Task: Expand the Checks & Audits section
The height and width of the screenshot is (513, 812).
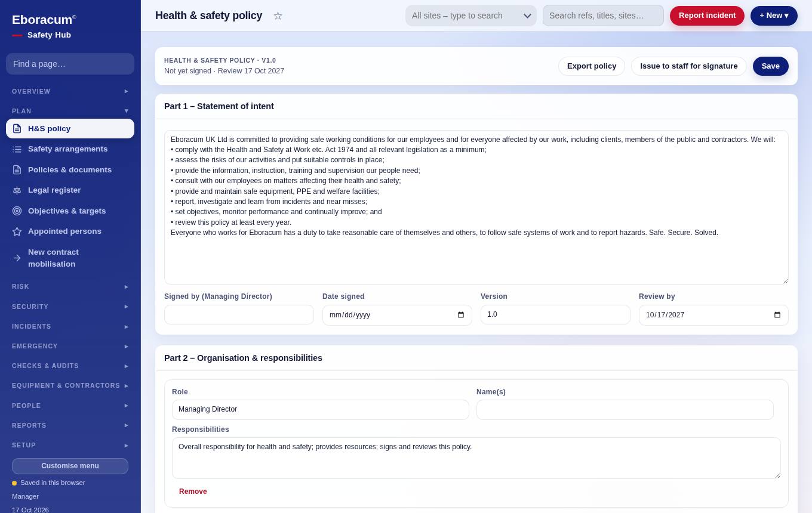Action: [x=70, y=366]
